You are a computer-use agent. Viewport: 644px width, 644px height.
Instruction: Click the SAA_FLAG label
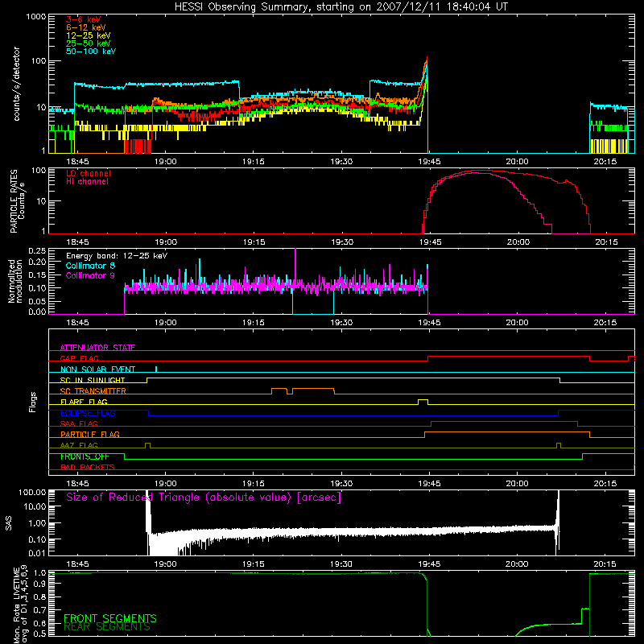(79, 423)
